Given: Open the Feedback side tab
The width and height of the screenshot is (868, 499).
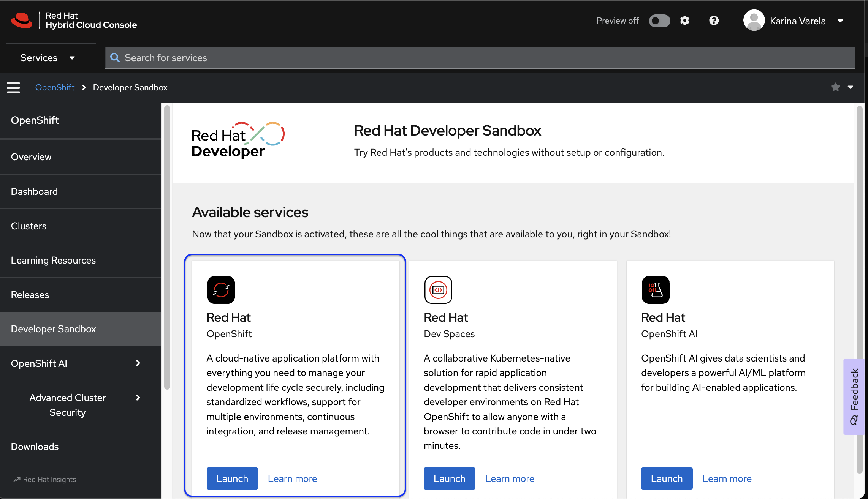Looking at the screenshot, I should click(x=854, y=396).
